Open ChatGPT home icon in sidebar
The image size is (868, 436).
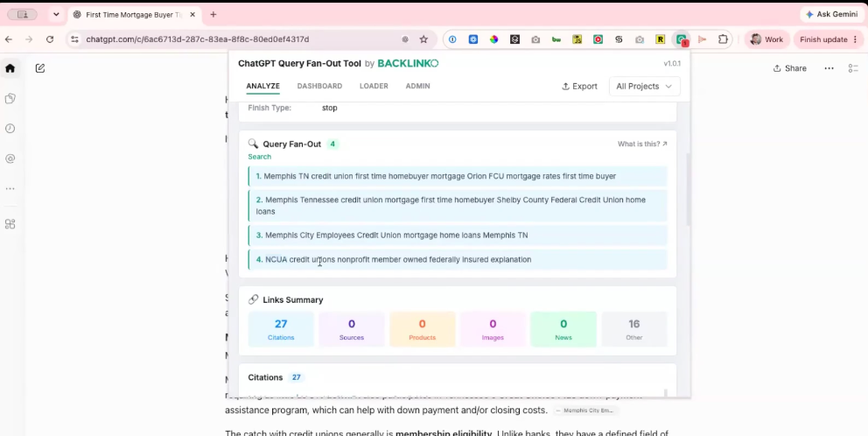coord(10,68)
